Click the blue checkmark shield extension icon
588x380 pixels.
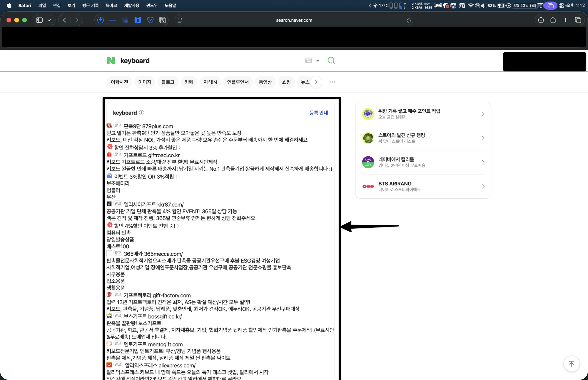click(150, 20)
